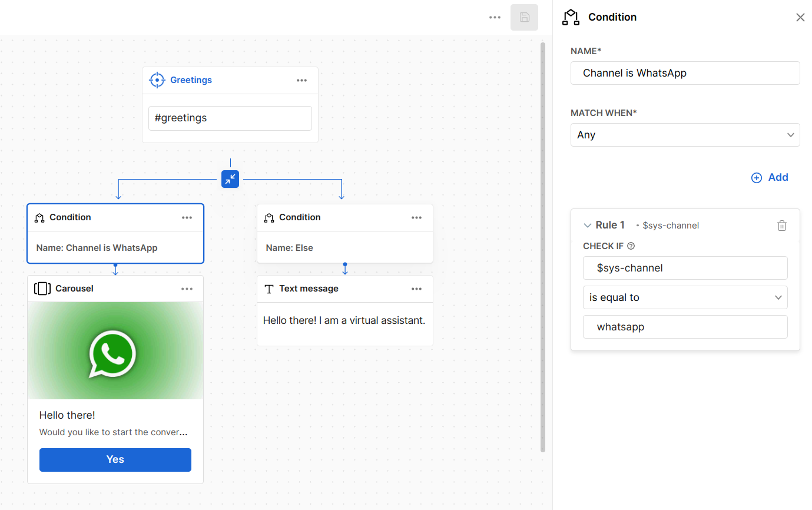Image resolution: width=812 pixels, height=510 pixels.
Task: Click the canvas vertical scrollbar
Action: 542,247
